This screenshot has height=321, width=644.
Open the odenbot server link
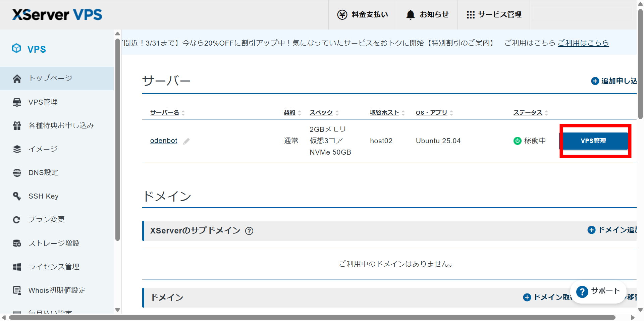coord(164,141)
